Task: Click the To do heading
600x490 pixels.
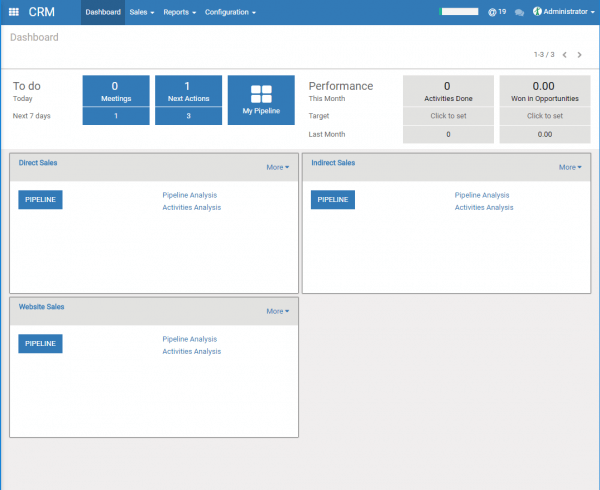Action: click(27, 86)
